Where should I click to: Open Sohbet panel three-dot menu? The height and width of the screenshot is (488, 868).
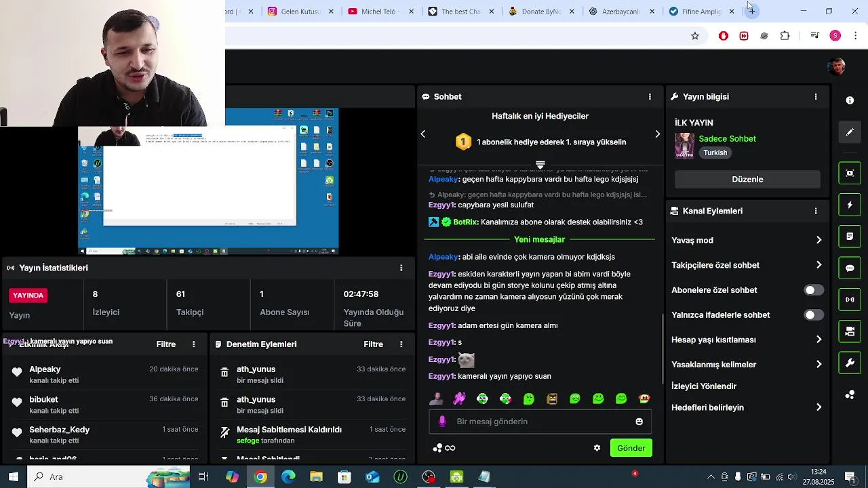(x=650, y=97)
